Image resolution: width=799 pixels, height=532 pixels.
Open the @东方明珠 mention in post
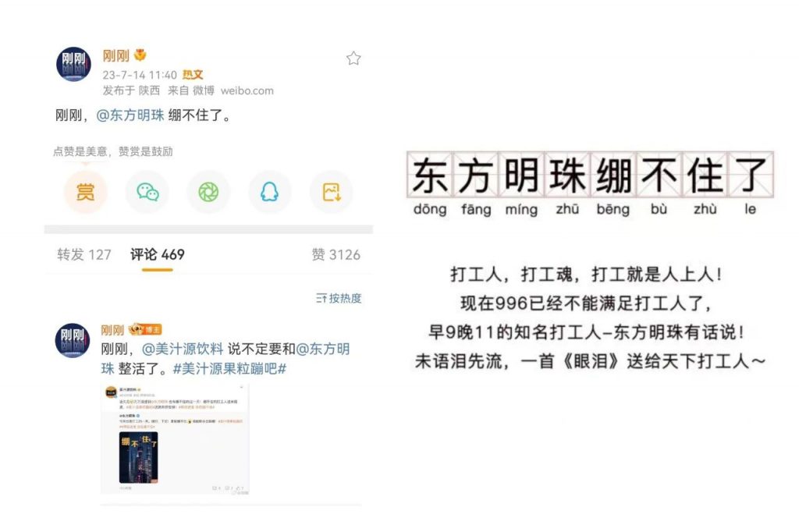click(x=130, y=115)
